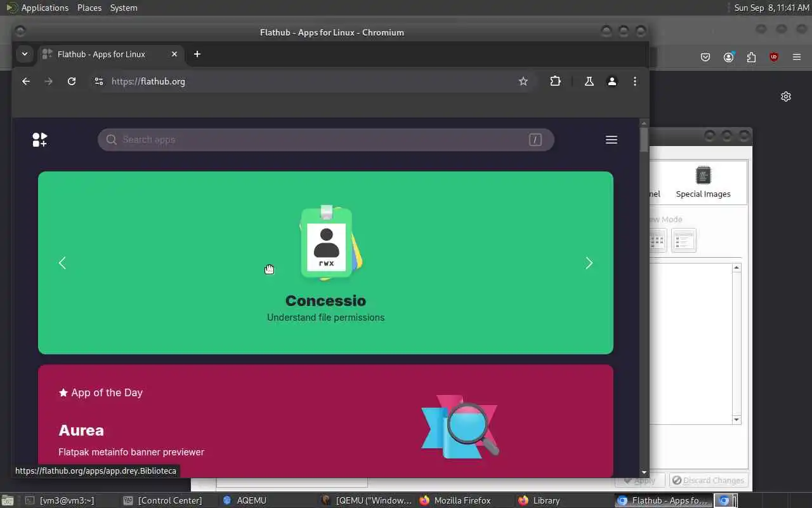
Task: Click the list scrollbar up arrow in dialog
Action: (x=737, y=268)
